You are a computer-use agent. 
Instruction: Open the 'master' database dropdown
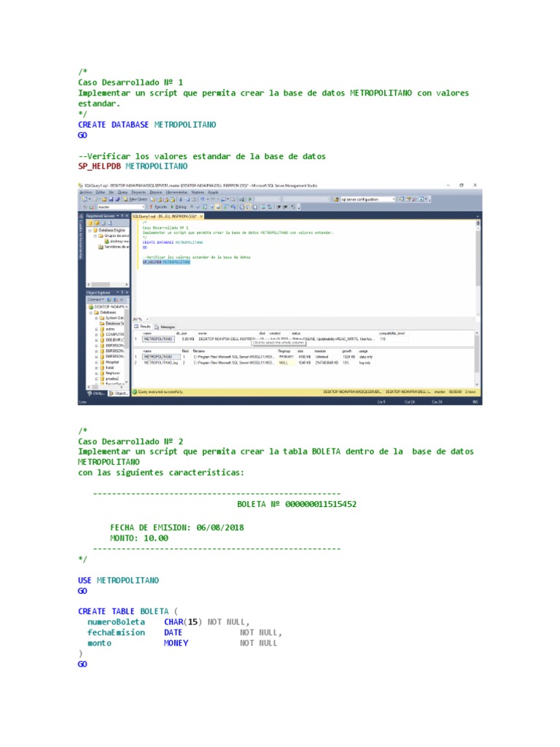coord(121,206)
